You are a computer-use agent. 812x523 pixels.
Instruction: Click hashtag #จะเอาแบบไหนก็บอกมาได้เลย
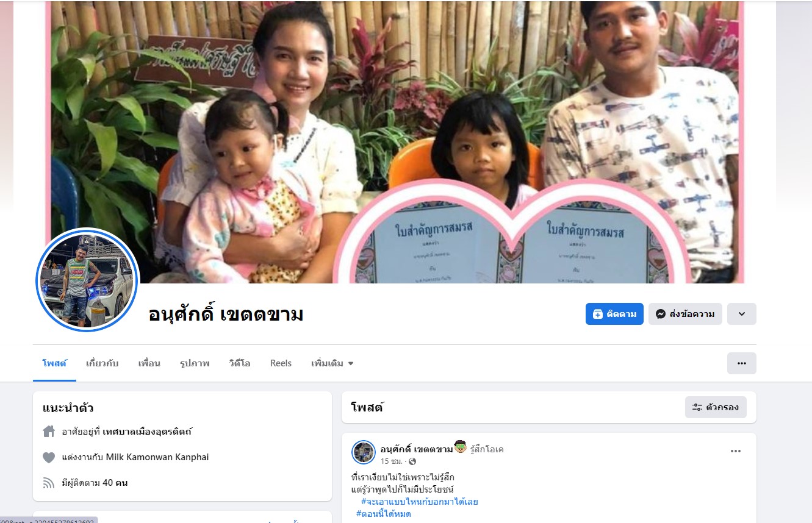(419, 502)
